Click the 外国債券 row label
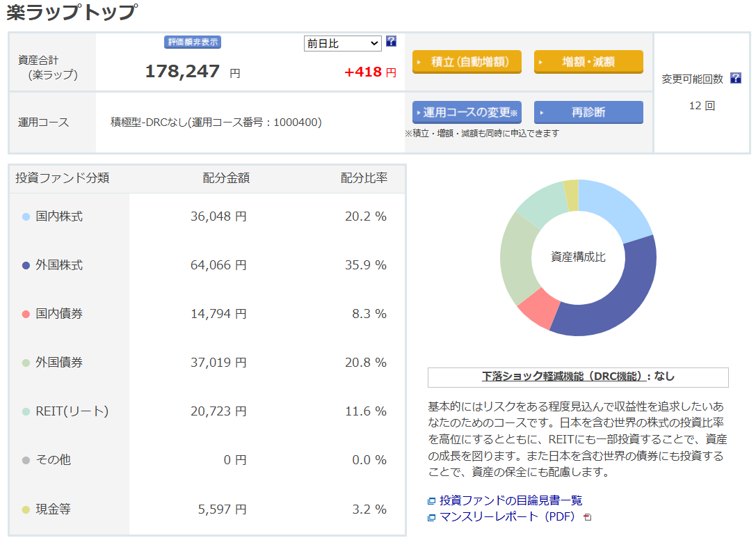 click(59, 363)
